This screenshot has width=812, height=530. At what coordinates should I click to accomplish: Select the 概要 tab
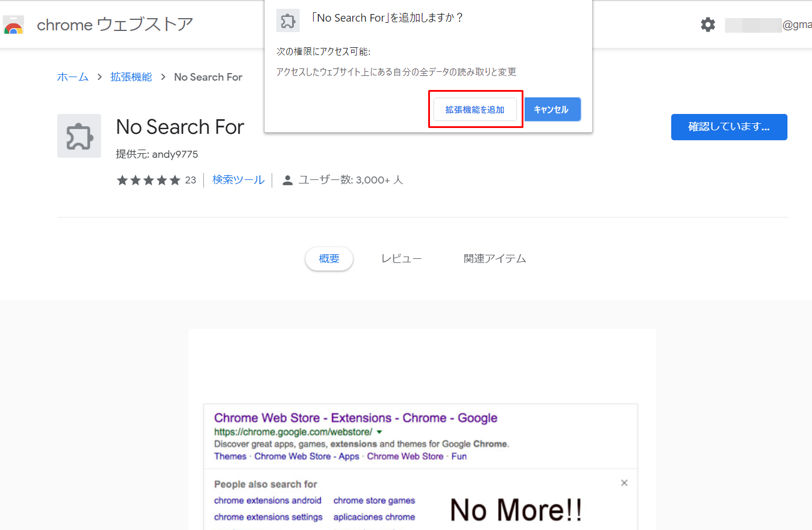coord(329,259)
